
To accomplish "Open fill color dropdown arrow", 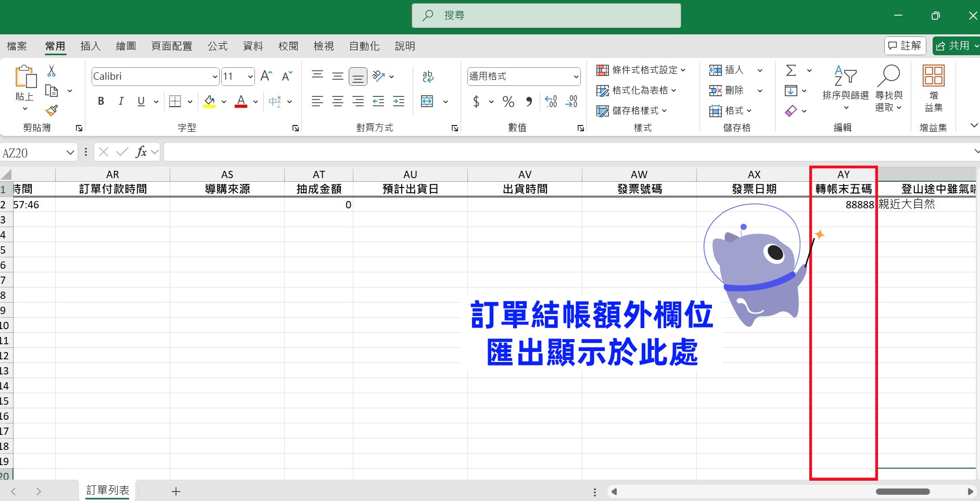I will 224,102.
